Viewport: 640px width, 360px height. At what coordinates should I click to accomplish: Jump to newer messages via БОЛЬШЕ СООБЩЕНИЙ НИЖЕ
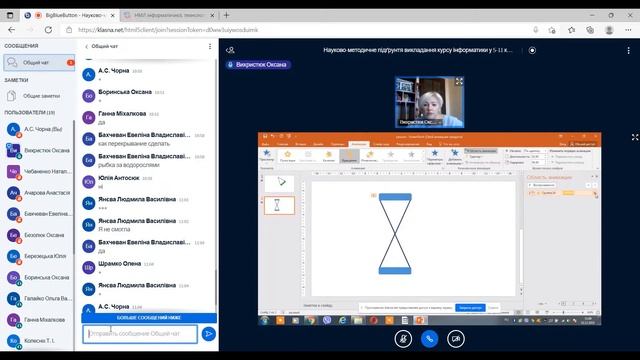[x=149, y=318]
